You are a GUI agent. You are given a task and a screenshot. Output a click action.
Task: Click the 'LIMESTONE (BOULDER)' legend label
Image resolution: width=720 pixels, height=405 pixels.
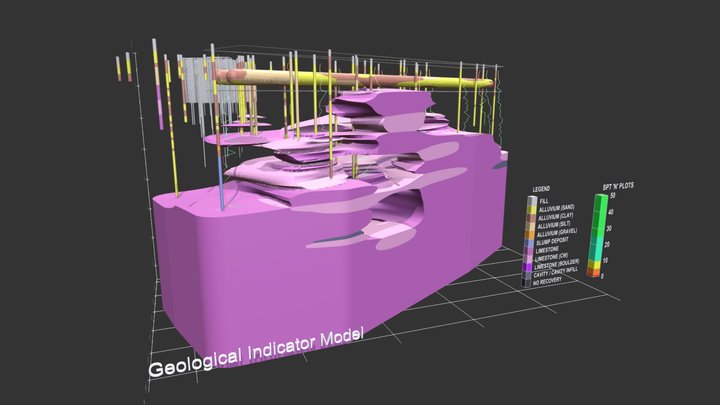tap(557, 265)
